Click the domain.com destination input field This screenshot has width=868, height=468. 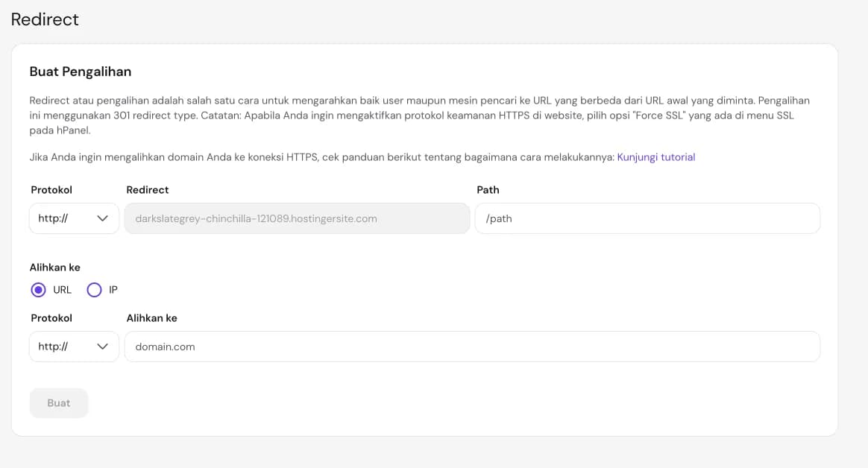point(472,347)
